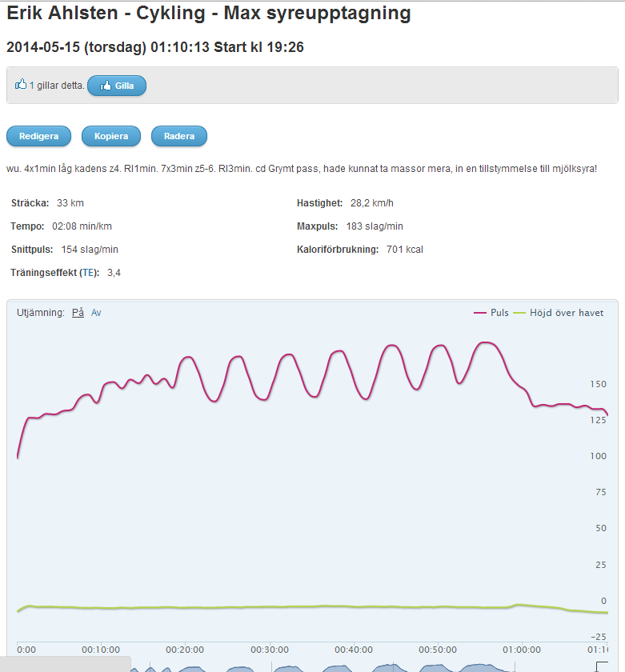Click the green altitude legend line marker
The width and height of the screenshot is (625, 672).
(x=519, y=313)
